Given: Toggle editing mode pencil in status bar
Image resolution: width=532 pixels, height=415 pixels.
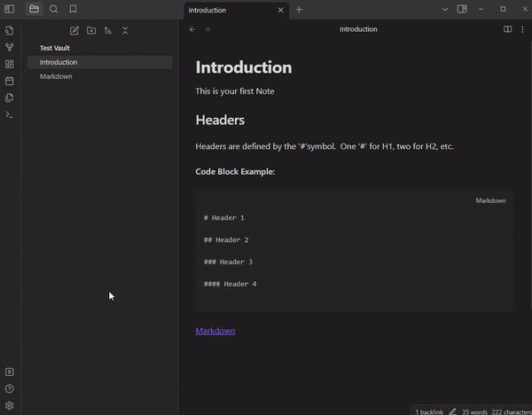Looking at the screenshot, I should pos(452,411).
